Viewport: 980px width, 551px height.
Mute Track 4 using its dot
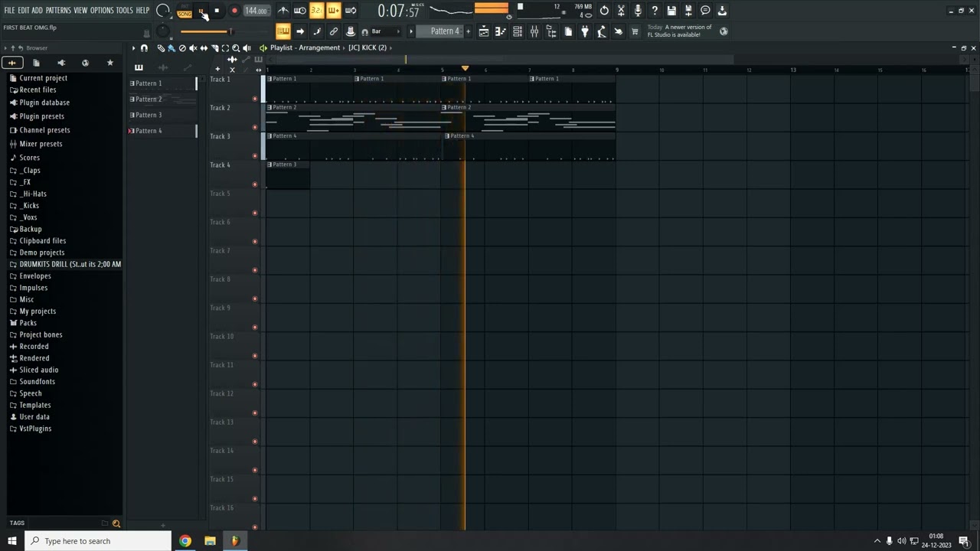click(x=255, y=184)
